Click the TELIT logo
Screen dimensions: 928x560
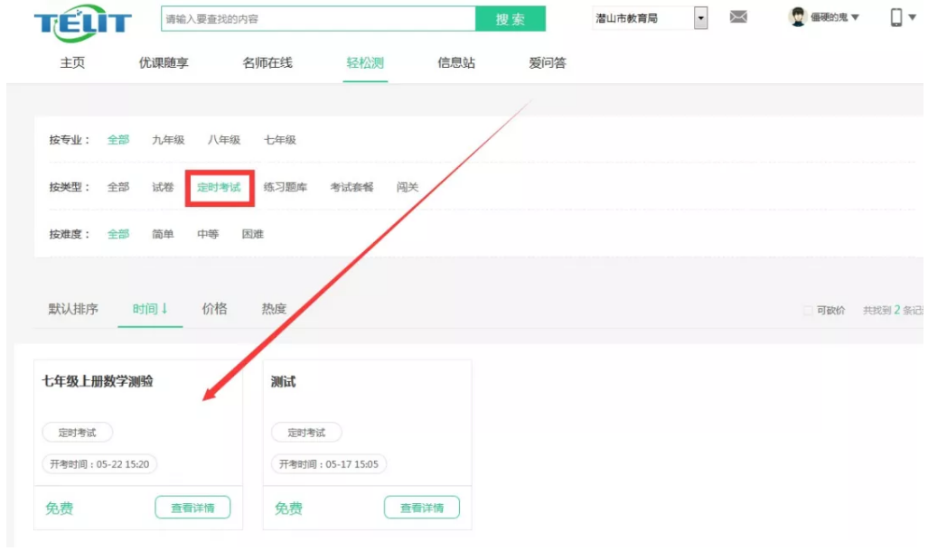[82, 23]
